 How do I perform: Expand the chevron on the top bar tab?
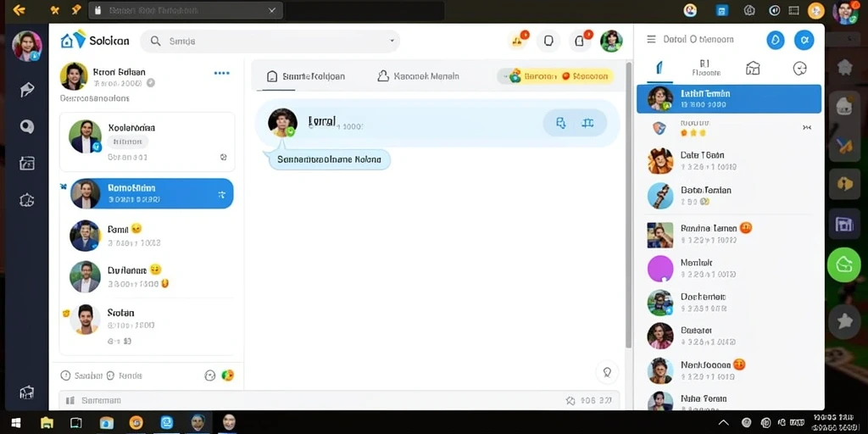click(x=272, y=10)
